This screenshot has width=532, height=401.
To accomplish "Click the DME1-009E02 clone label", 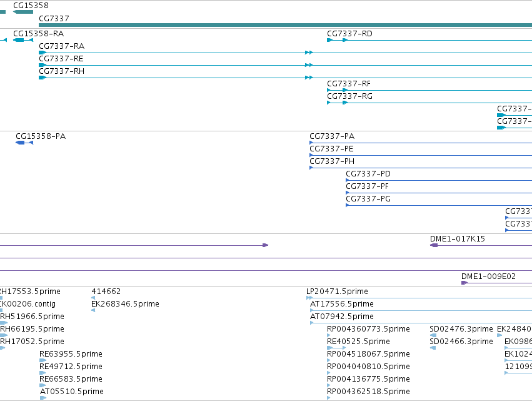I will pyautogui.click(x=488, y=277).
